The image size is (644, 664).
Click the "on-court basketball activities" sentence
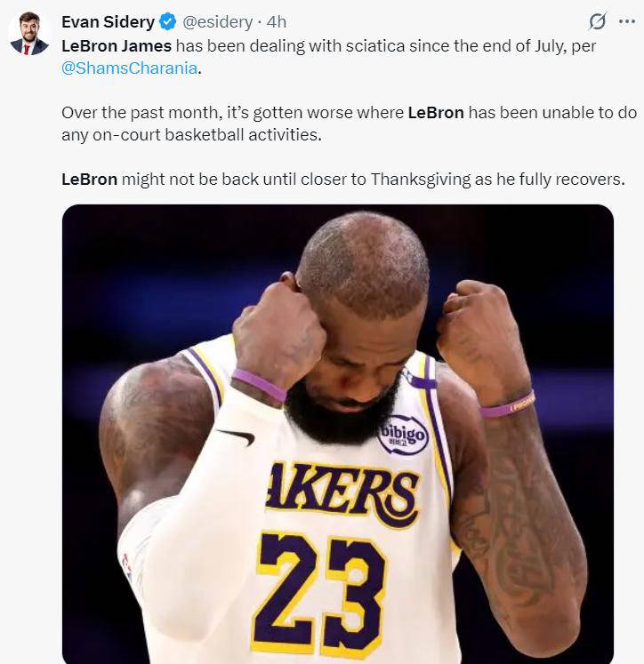click(190, 135)
